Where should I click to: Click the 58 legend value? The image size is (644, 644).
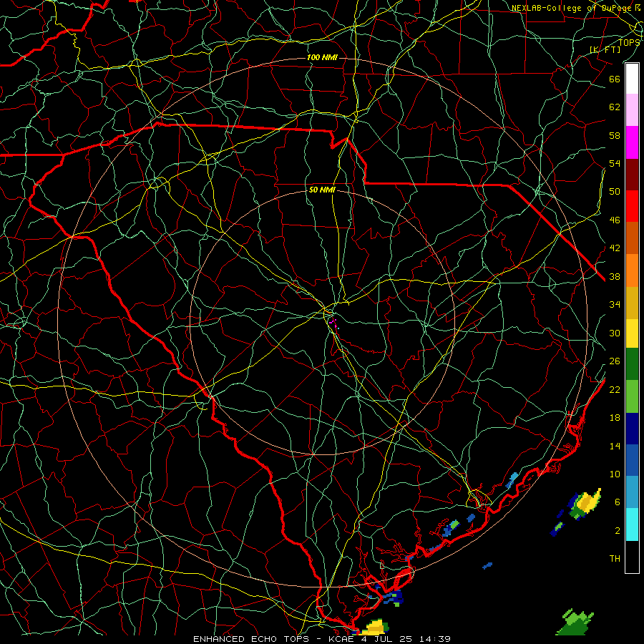pos(615,135)
